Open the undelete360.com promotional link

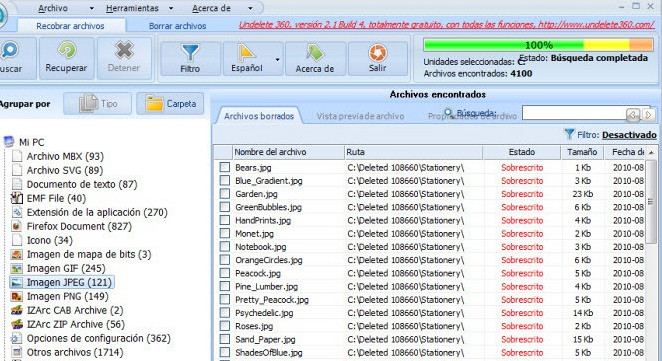[x=447, y=25]
